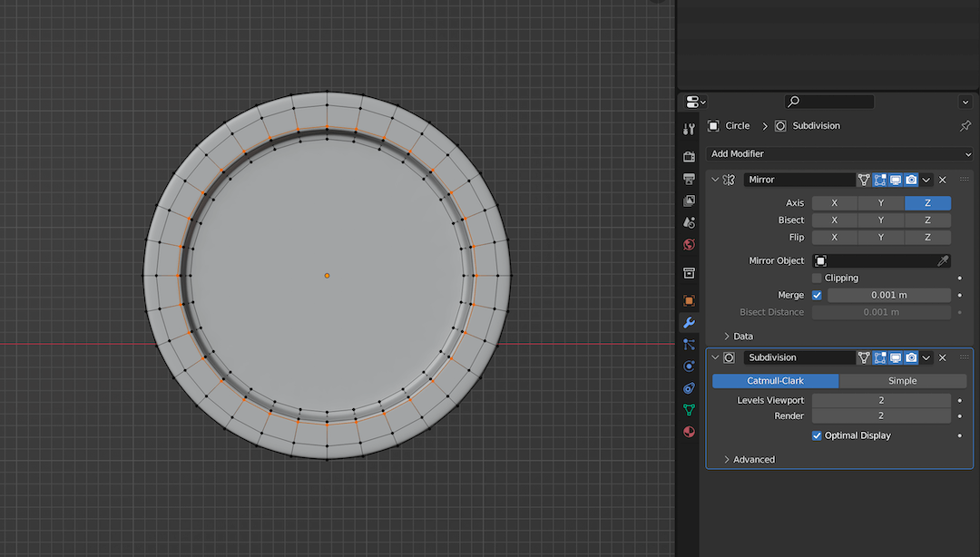The image size is (980, 557).
Task: Click the Circle breadcrumb item
Action: click(x=737, y=125)
